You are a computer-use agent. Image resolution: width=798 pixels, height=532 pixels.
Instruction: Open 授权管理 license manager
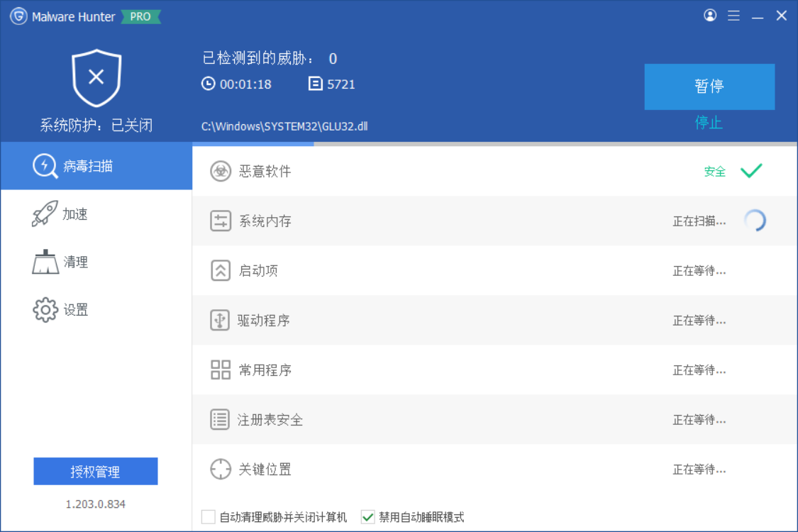(x=96, y=471)
